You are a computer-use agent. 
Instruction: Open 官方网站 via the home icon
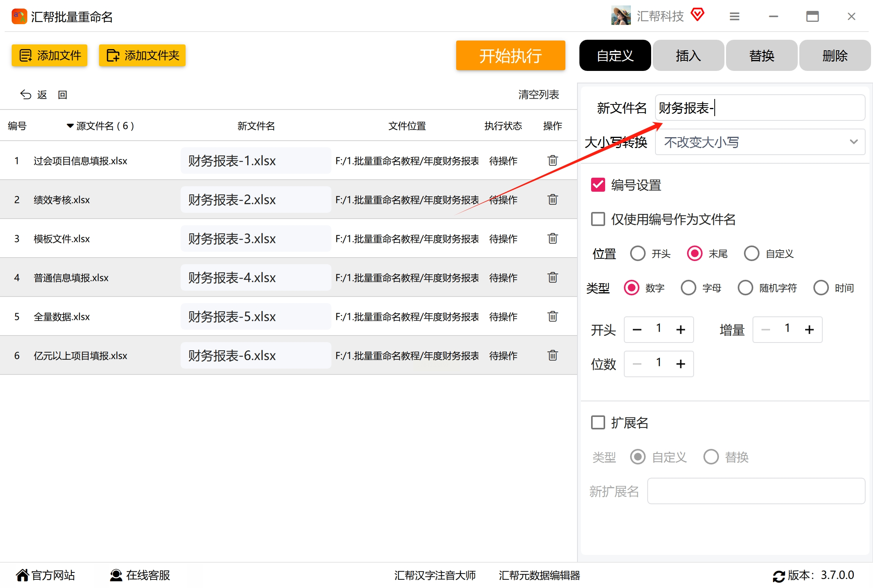[23, 575]
